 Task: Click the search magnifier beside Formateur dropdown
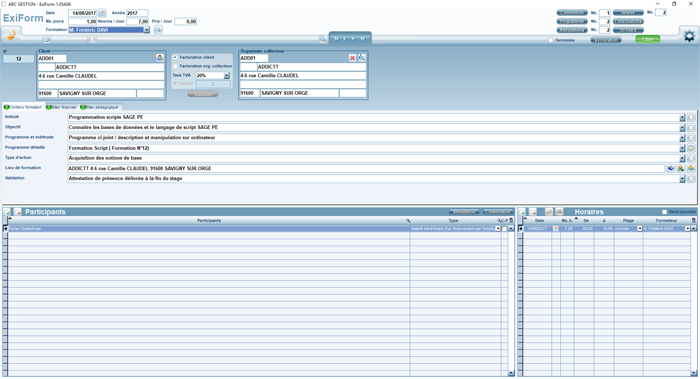pos(158,30)
